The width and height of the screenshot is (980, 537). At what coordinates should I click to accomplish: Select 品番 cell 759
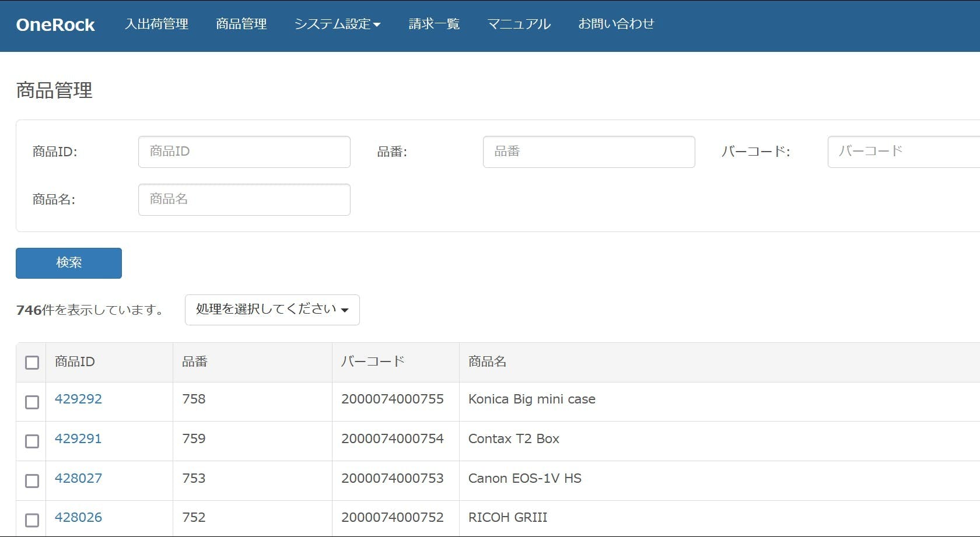[194, 438]
